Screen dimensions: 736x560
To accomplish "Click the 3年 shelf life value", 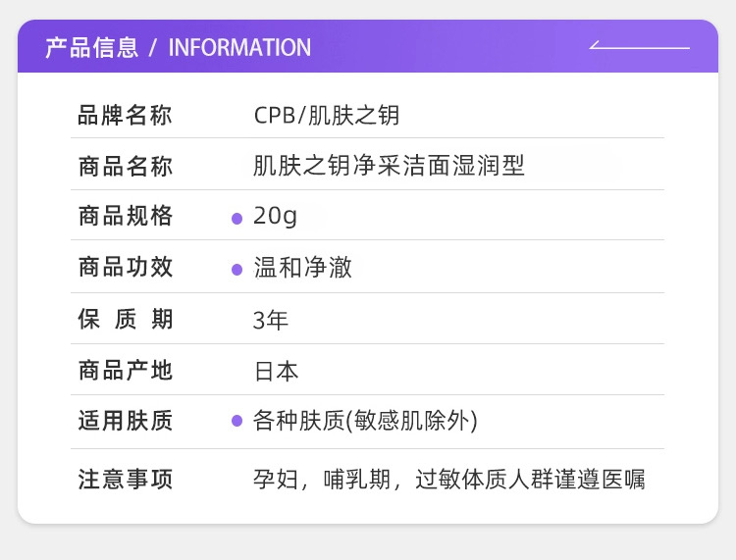I will tap(271, 320).
